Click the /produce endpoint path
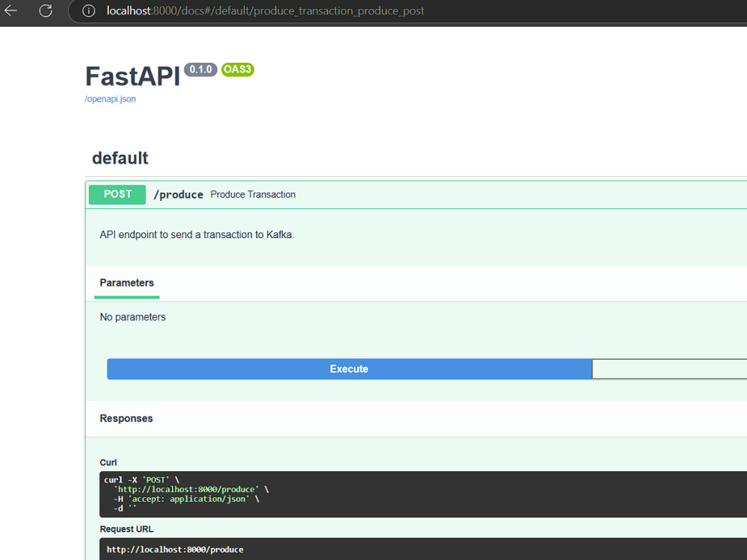This screenshot has height=560, width=747. [179, 195]
